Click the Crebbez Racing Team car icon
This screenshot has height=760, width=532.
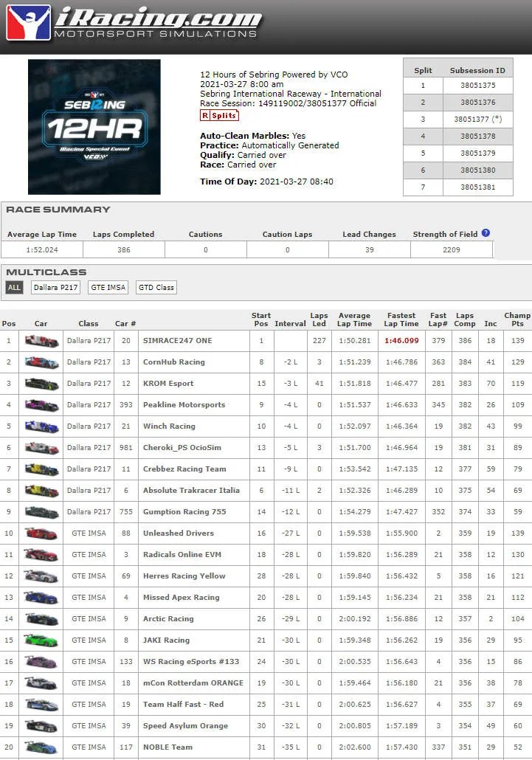point(41,469)
